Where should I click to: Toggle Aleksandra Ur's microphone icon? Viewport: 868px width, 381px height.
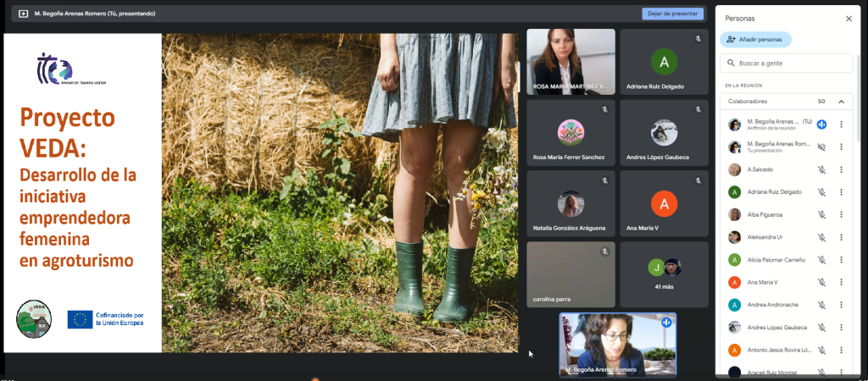pyautogui.click(x=821, y=237)
